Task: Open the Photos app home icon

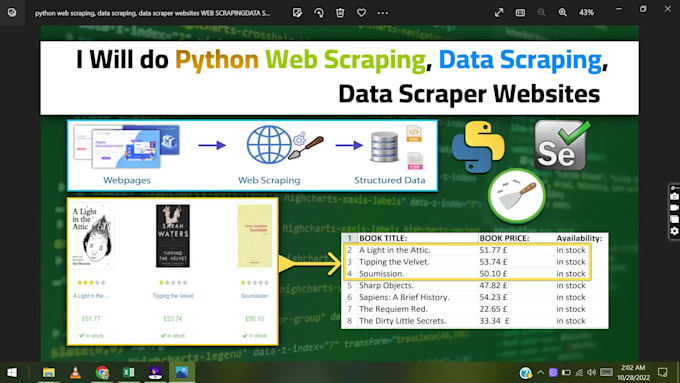Action: [x=12, y=13]
